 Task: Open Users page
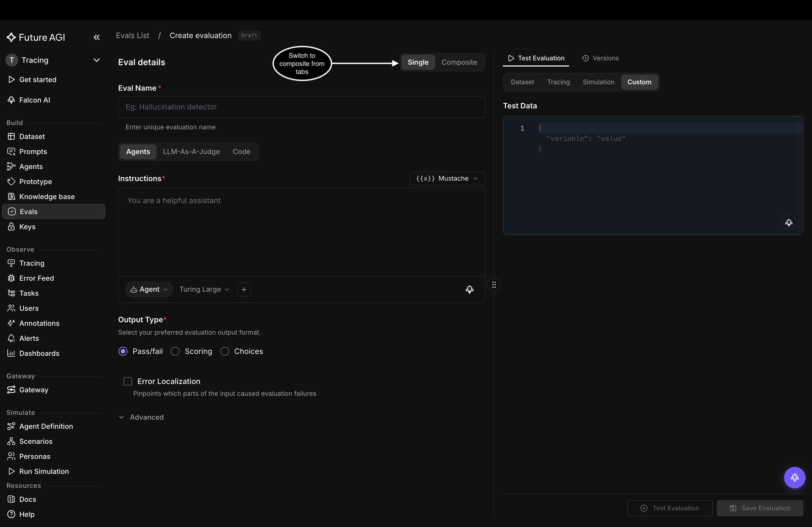[29, 308]
